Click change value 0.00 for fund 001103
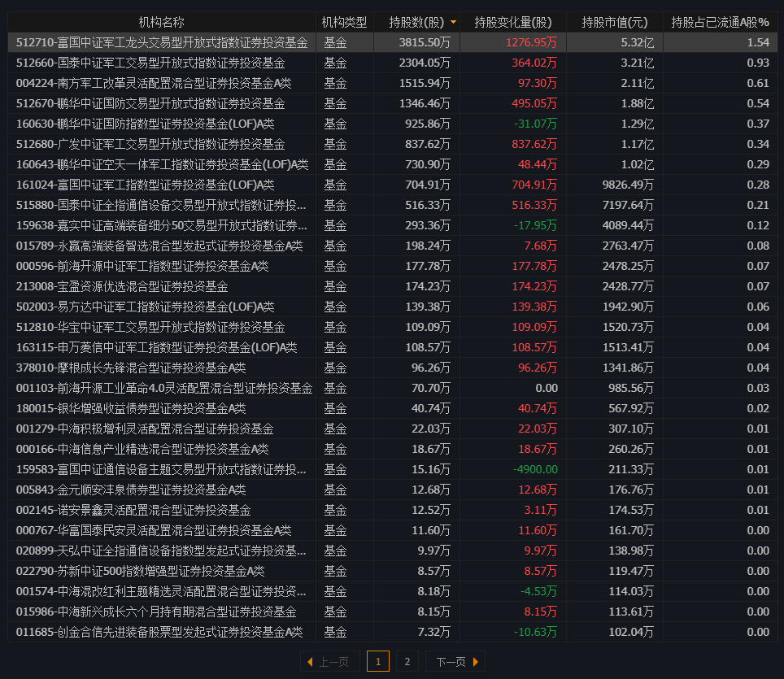 (x=547, y=388)
